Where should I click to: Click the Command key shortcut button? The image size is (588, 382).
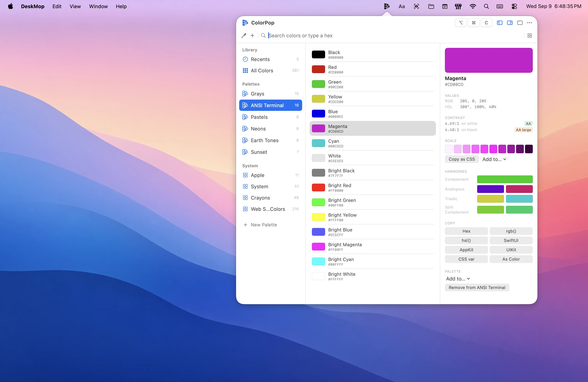(473, 23)
